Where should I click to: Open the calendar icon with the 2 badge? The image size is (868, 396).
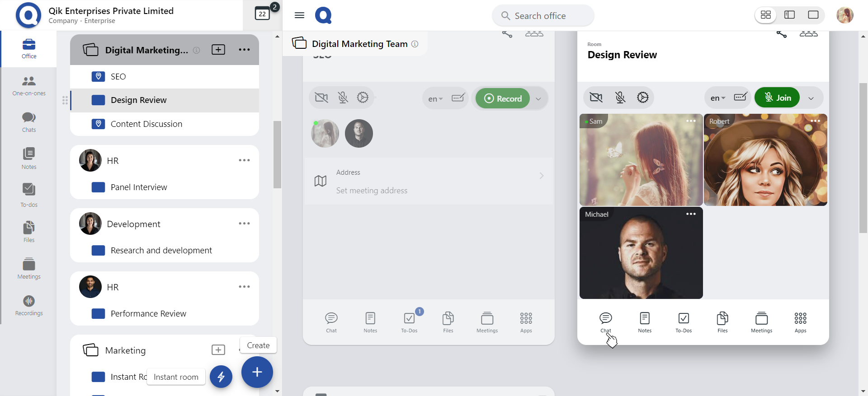263,14
